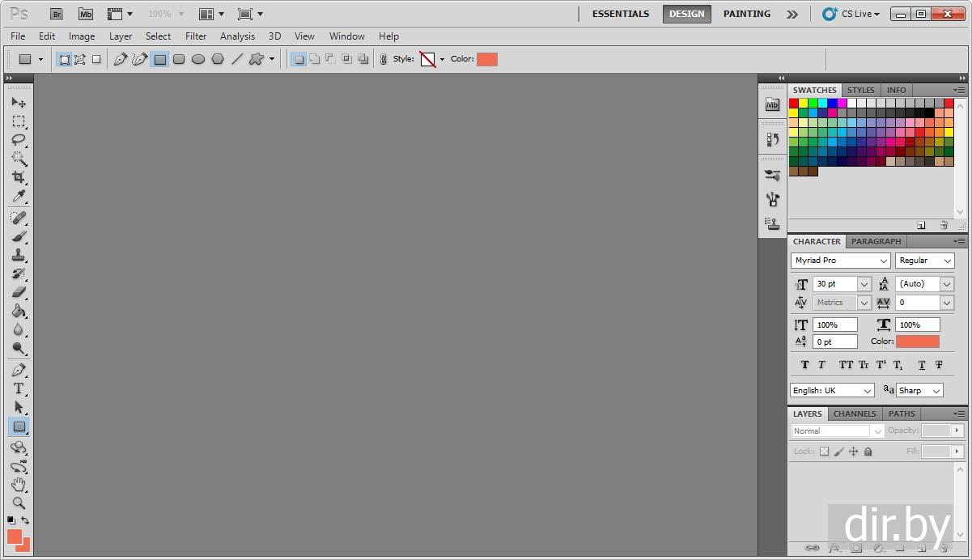Pick the Eyedropper tool
Viewport: 972px width, 560px height.
click(19, 197)
